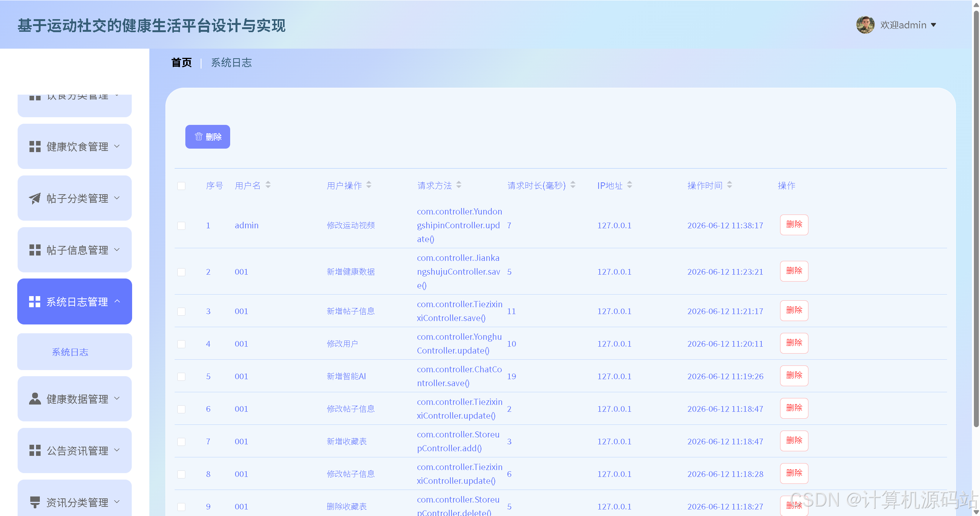The height and width of the screenshot is (516, 980).
Task: Click the 系统日志 breadcrumb text
Action: [x=231, y=62]
